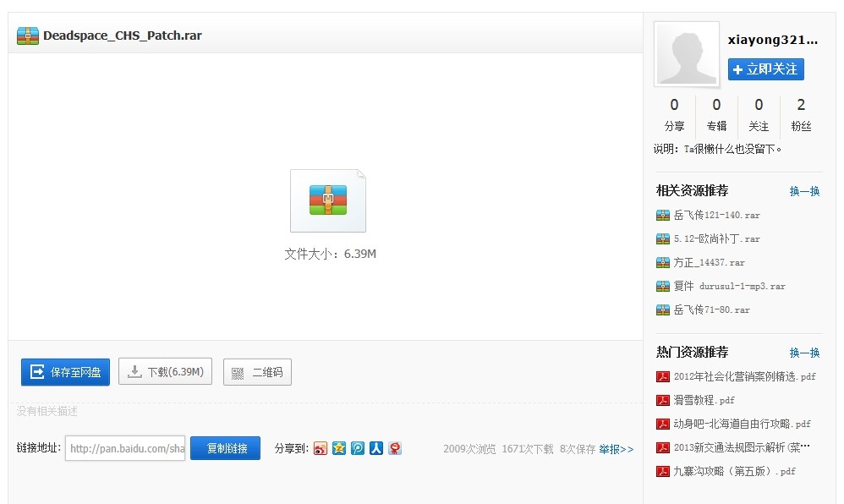Click RAR icon next to 5.12-欧尚补丁.rar
The height and width of the screenshot is (504, 844).
click(663, 239)
